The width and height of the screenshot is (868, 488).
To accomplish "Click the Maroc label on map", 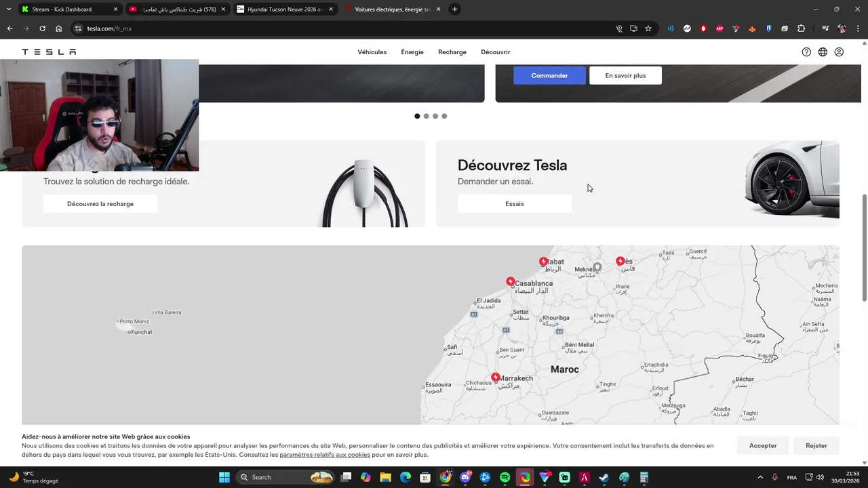I will point(565,369).
